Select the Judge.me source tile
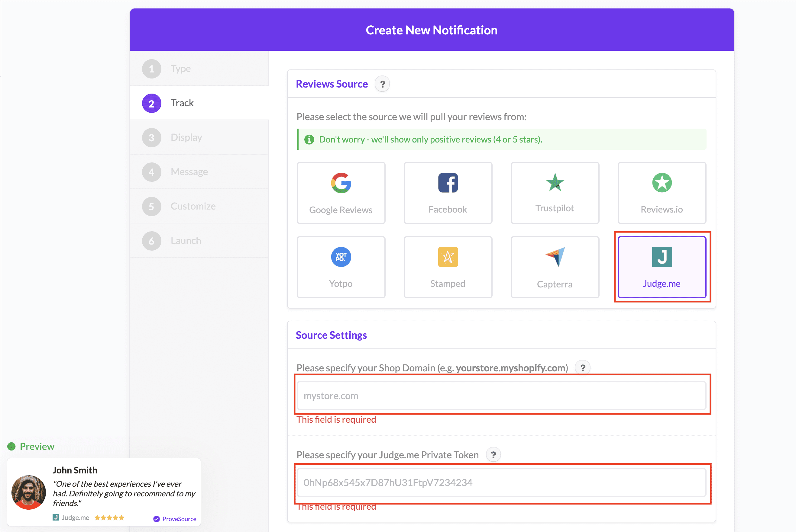This screenshot has width=796, height=532. tap(662, 267)
